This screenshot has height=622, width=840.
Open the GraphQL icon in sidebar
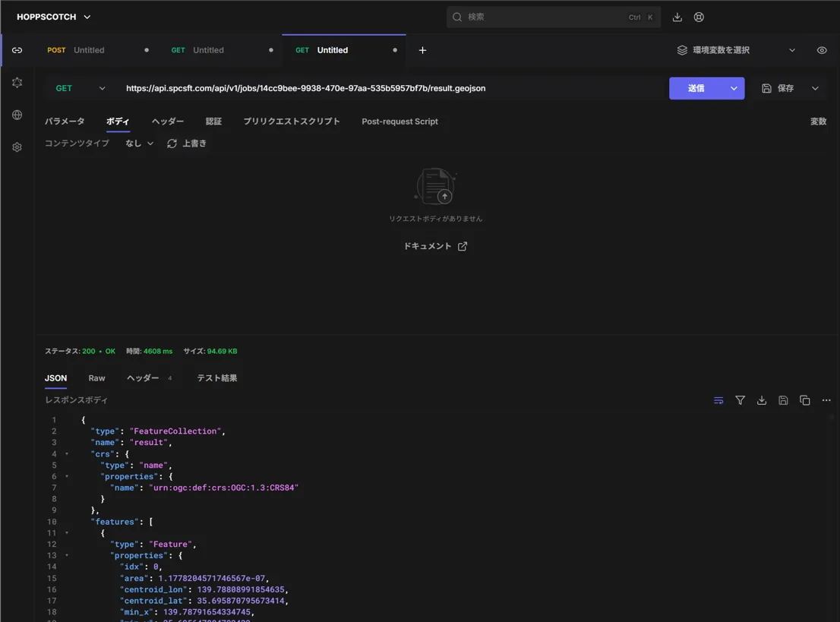[17, 83]
